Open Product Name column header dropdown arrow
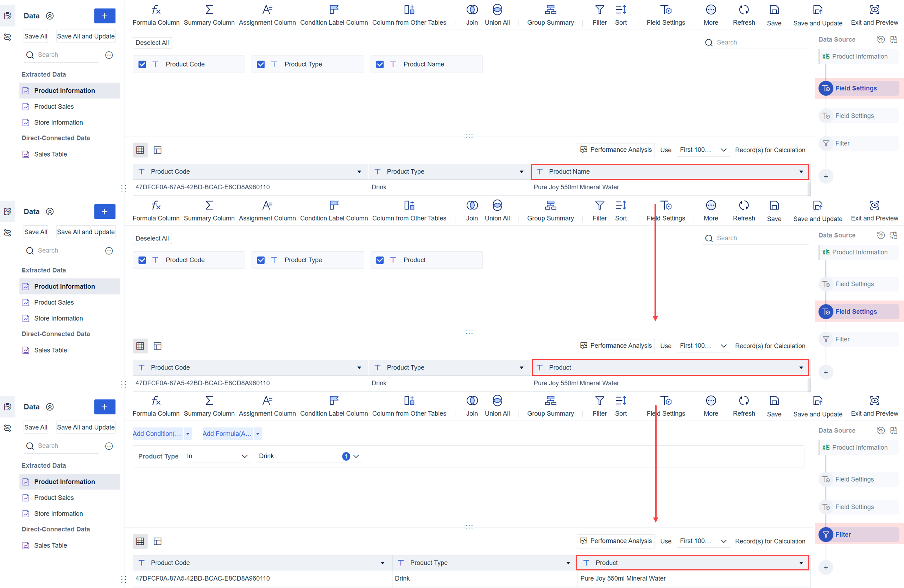The image size is (904, 588). pyautogui.click(x=801, y=172)
